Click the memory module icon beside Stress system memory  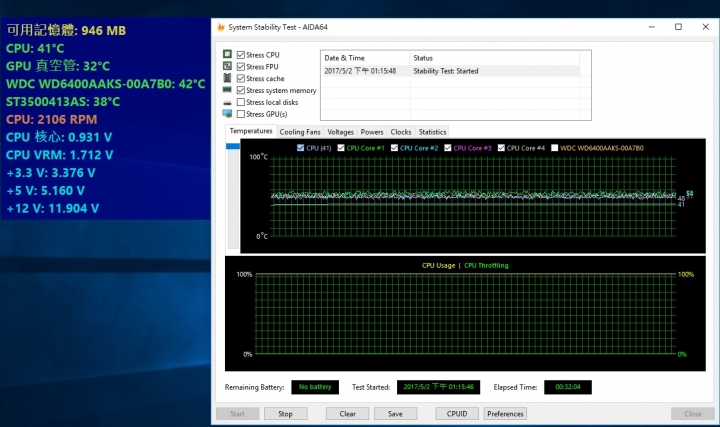[227, 90]
